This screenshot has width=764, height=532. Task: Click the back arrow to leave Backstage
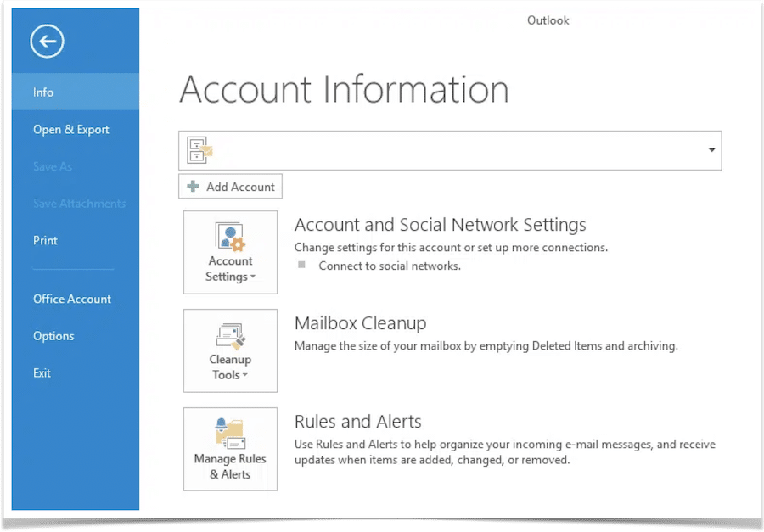47,41
